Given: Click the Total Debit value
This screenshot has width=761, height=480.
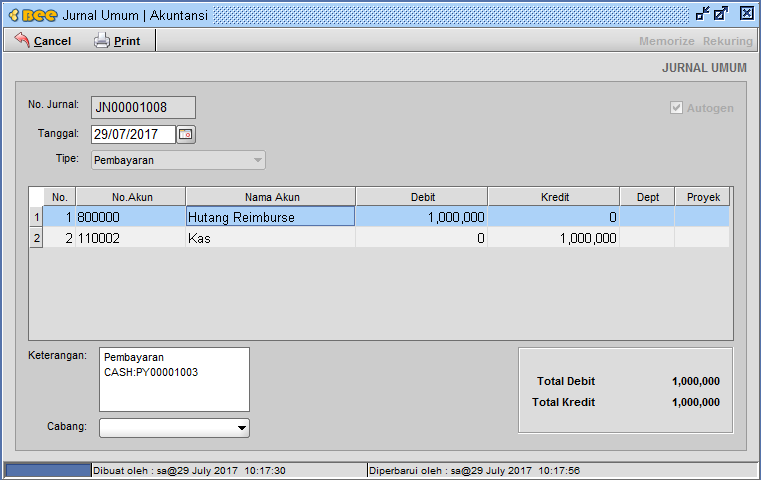Looking at the screenshot, I should pyautogui.click(x=695, y=381).
